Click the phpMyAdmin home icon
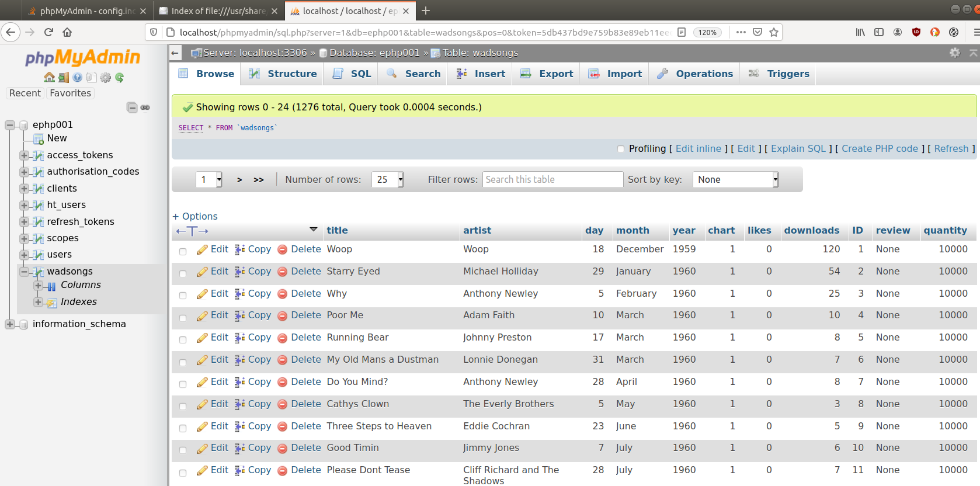 [x=49, y=77]
